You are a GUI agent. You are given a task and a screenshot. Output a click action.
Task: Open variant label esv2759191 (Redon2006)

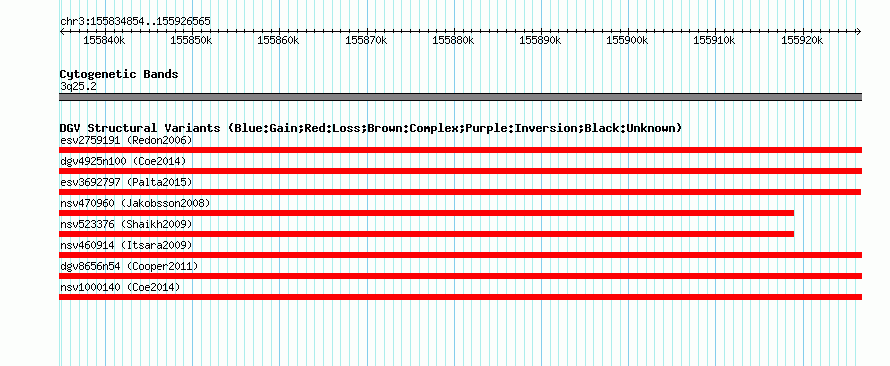(126, 140)
